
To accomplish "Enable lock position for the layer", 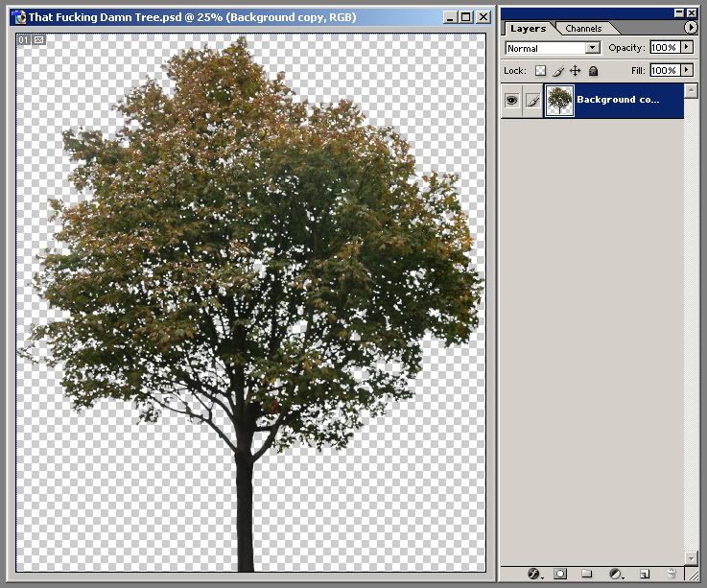I will [x=576, y=71].
